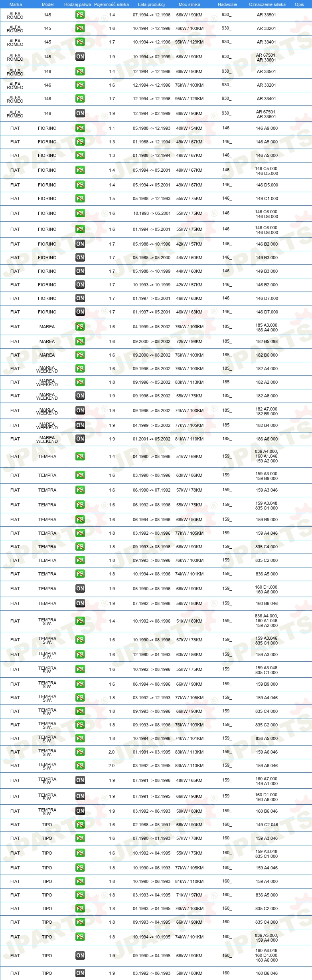
Task: Click the Oznaczenie silnika column header
Action: 267,4
